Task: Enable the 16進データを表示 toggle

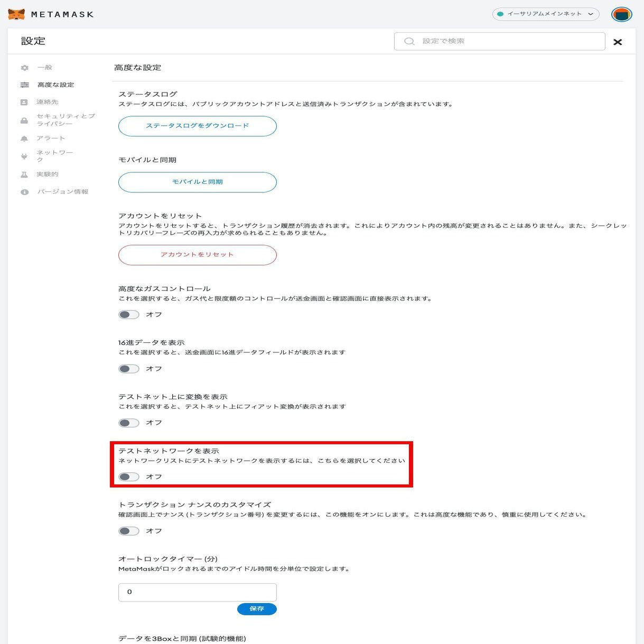Action: coord(128,369)
